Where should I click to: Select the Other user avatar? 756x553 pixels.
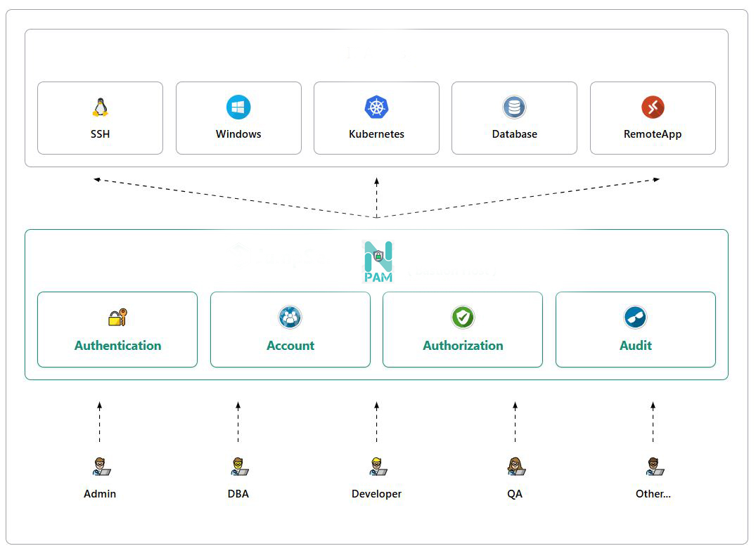tap(653, 467)
